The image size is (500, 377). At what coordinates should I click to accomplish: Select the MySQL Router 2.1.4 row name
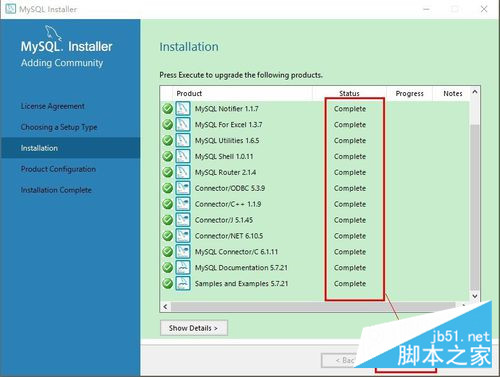point(225,172)
